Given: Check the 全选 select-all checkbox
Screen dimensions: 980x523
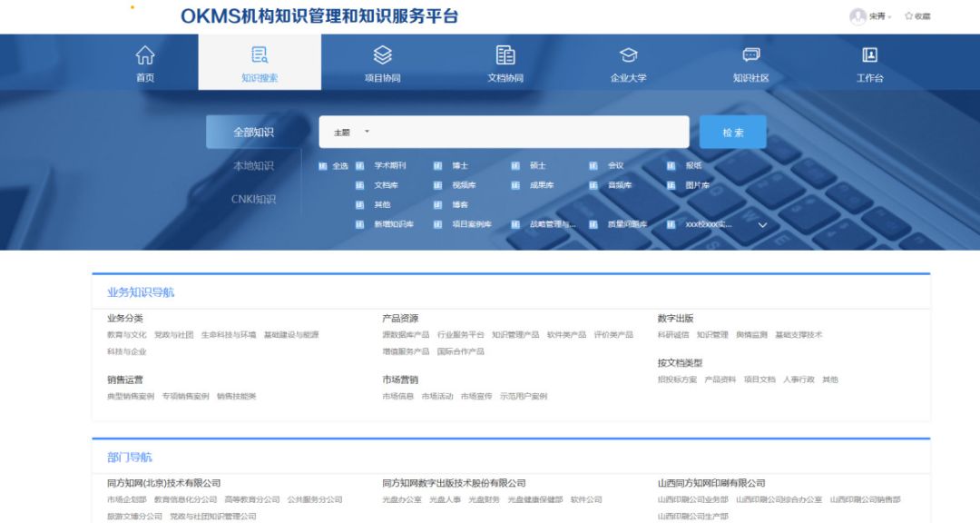Looking at the screenshot, I should pyautogui.click(x=322, y=165).
